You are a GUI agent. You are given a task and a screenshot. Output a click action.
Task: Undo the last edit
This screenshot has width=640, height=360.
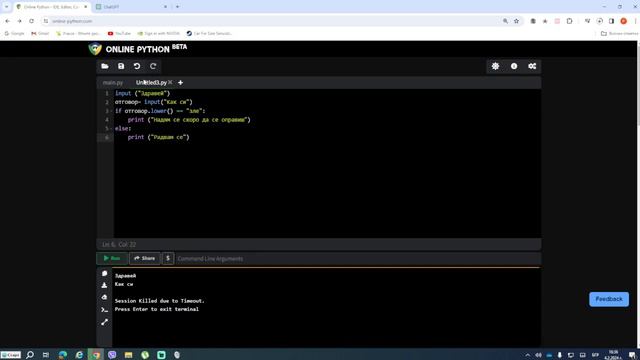(x=137, y=66)
